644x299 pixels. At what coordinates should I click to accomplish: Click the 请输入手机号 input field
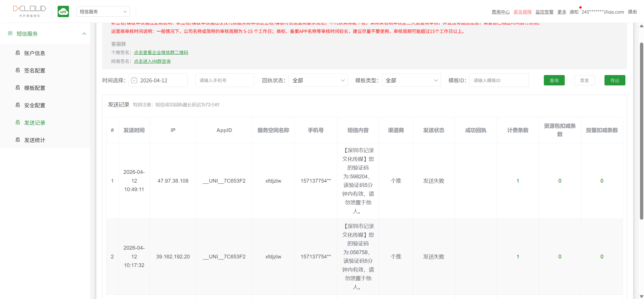224,80
